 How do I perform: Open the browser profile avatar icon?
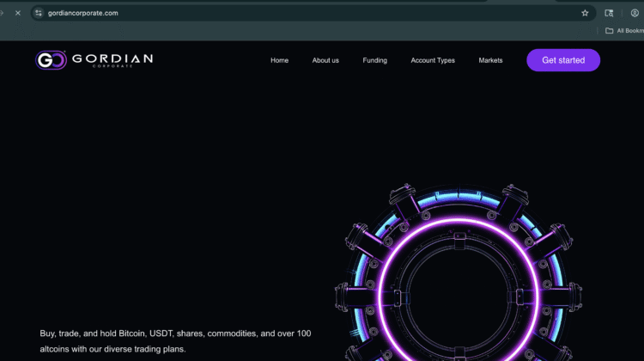(x=635, y=13)
